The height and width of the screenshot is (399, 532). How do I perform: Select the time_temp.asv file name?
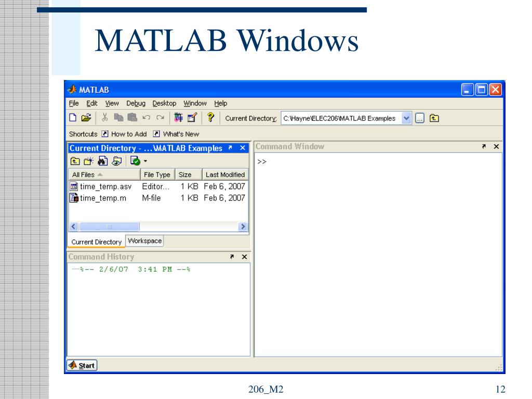click(105, 187)
